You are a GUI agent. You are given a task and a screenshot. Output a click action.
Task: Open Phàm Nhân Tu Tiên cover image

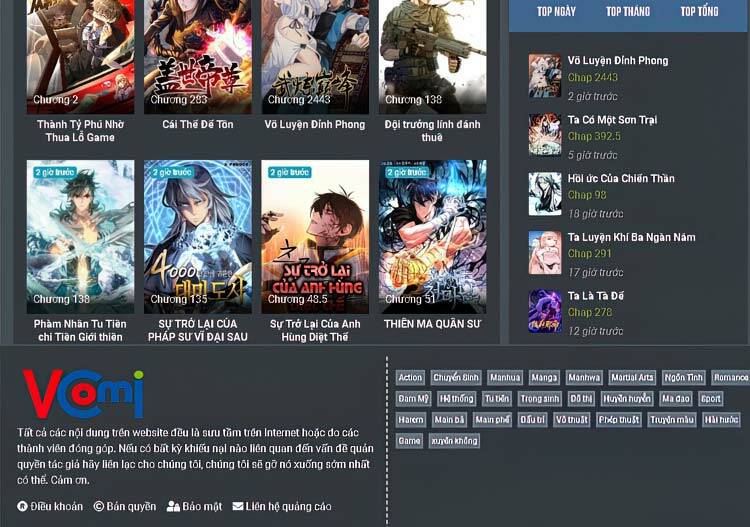pyautogui.click(x=80, y=236)
